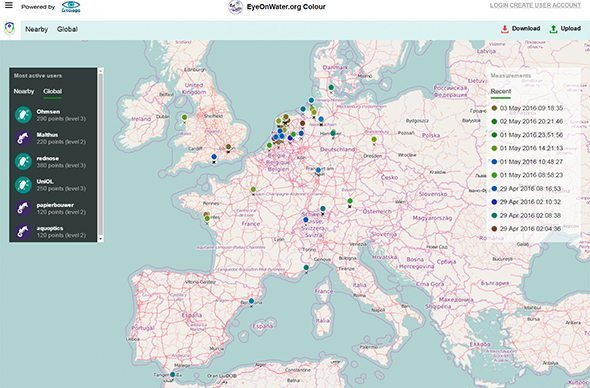Switch to the Global view in top bar
Image resolution: width=590 pixels, height=388 pixels.
pos(67,29)
